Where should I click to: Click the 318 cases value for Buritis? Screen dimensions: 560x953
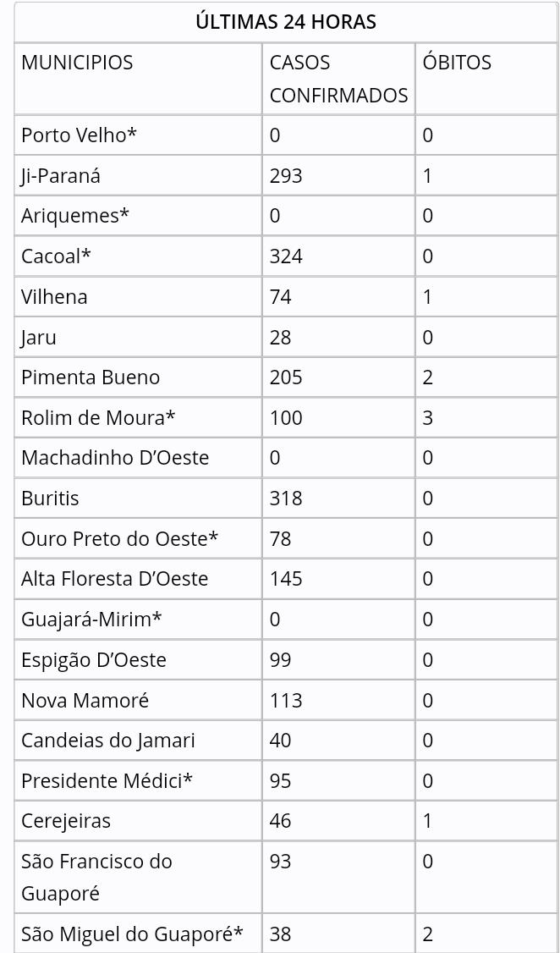pos(286,499)
